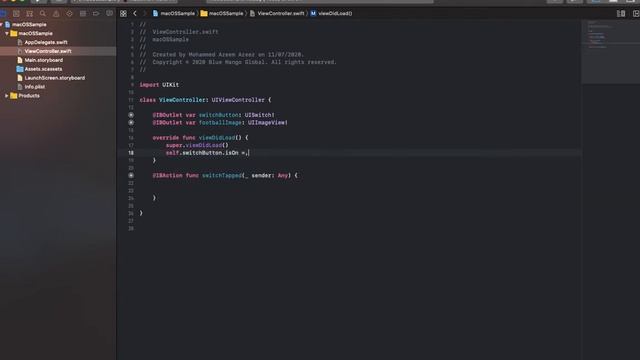Click the 'Copyright' comment line
The image size is (640, 360).
click(x=238, y=62)
